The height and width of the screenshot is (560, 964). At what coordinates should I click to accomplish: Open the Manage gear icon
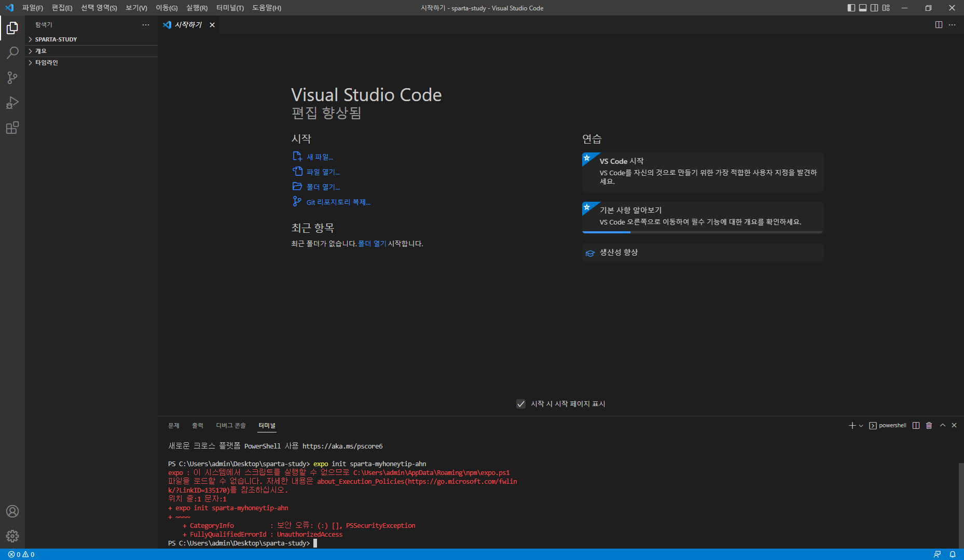[x=12, y=536]
